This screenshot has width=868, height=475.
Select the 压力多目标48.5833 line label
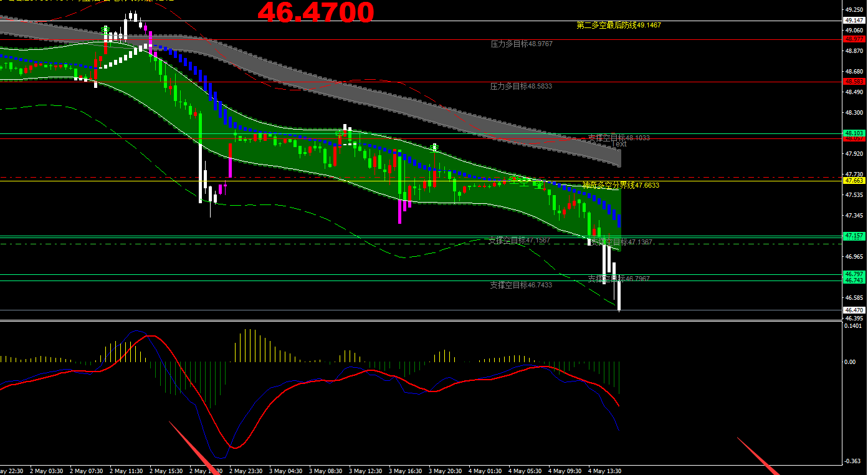(522, 87)
